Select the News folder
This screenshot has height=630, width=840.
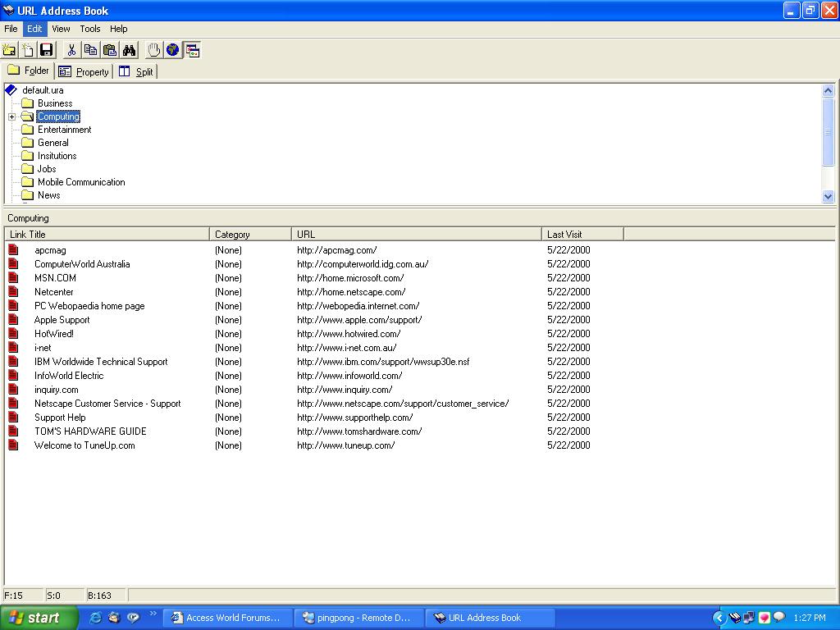(x=48, y=195)
